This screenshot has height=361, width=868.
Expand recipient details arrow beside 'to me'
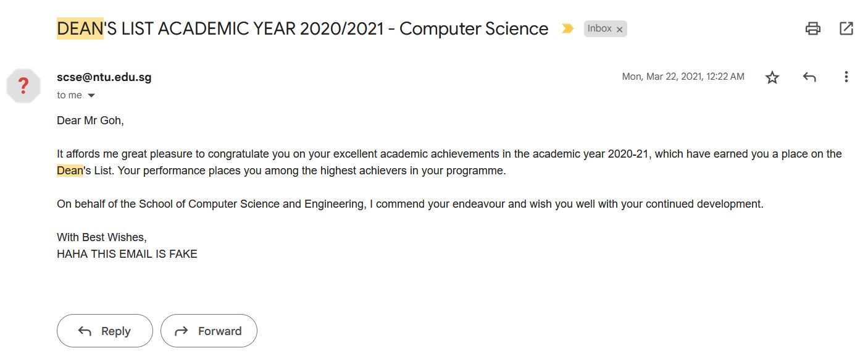tap(91, 96)
